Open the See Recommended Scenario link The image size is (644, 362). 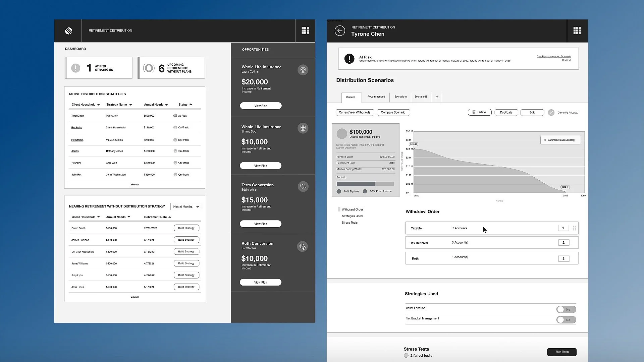[553, 56]
